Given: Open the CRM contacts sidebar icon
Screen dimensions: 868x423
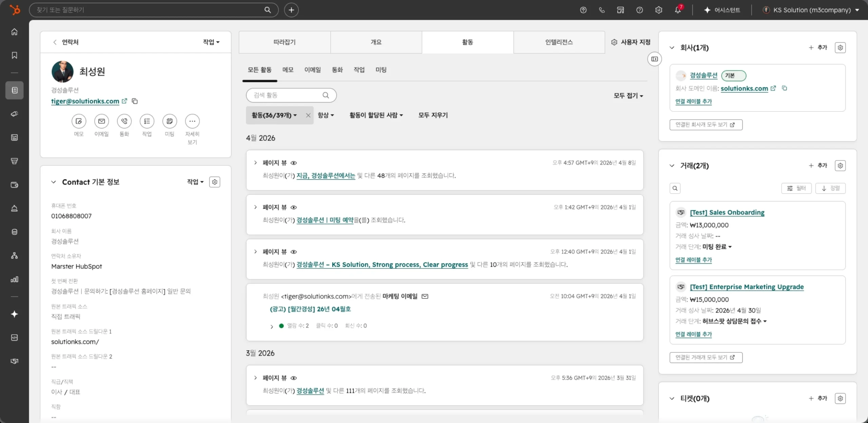Looking at the screenshot, I should (x=14, y=90).
